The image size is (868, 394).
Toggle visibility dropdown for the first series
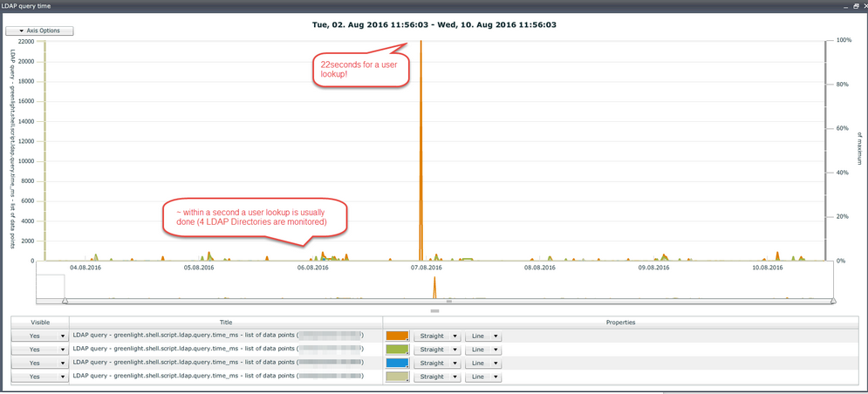click(x=39, y=336)
